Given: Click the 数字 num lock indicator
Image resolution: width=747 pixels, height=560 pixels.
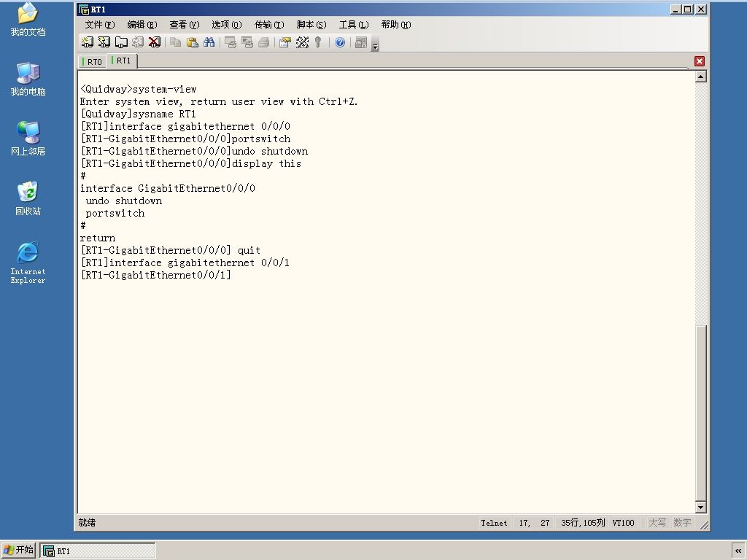Looking at the screenshot, I should click(682, 523).
